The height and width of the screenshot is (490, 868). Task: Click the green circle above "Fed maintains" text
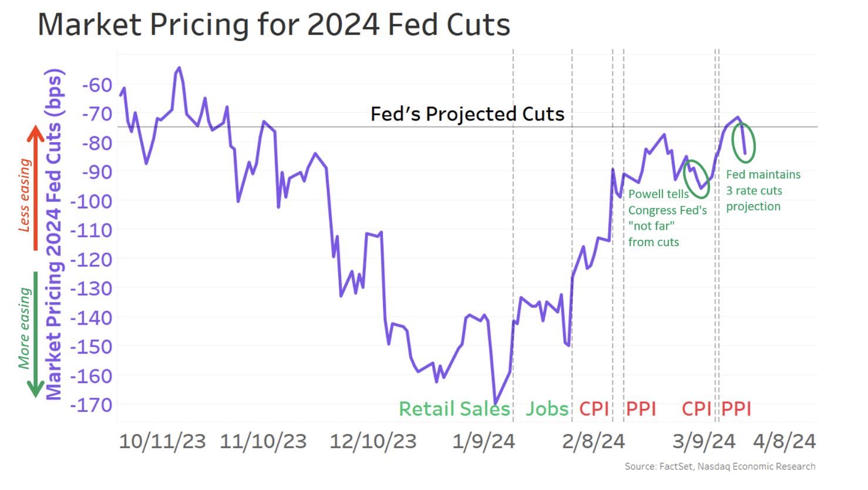[743, 143]
